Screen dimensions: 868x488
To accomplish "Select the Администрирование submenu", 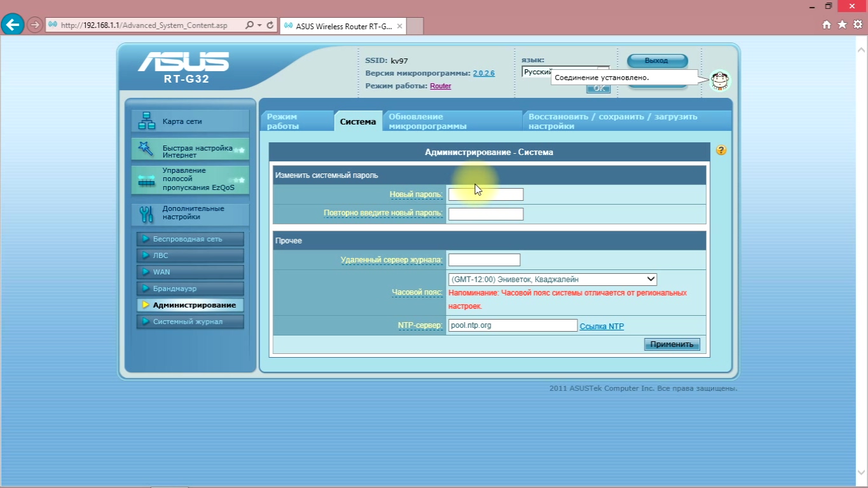I will [x=190, y=305].
